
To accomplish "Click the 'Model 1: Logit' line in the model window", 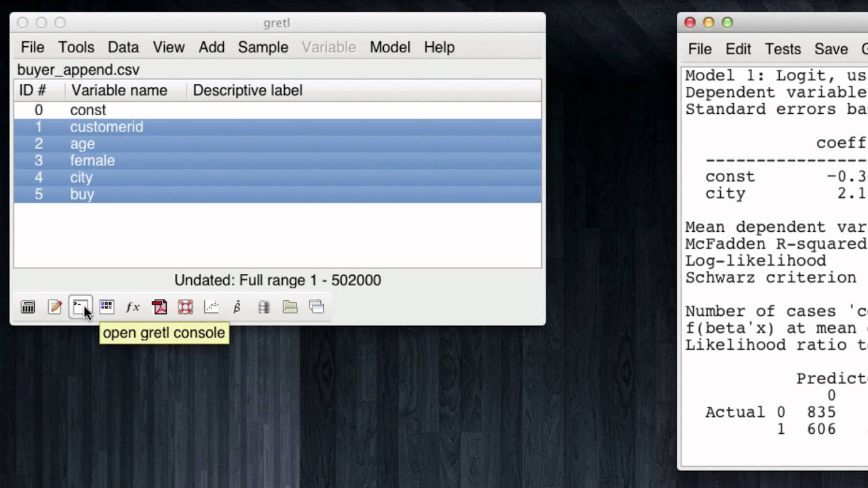I will [776, 75].
